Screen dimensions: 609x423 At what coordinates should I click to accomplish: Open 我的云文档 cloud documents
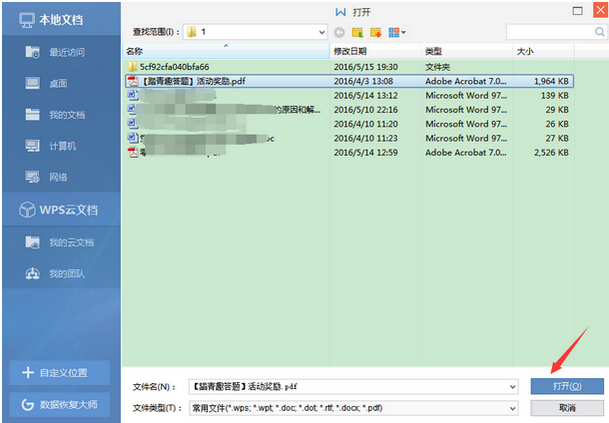coord(61,242)
